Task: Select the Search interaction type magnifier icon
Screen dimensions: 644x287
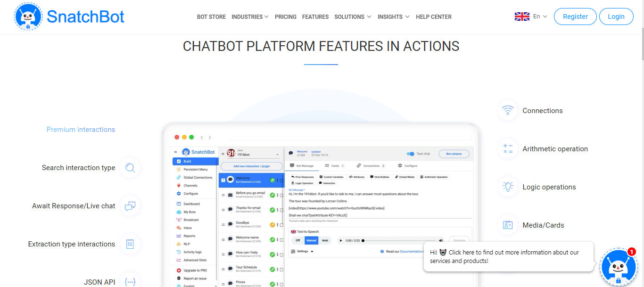Action: 130,168
